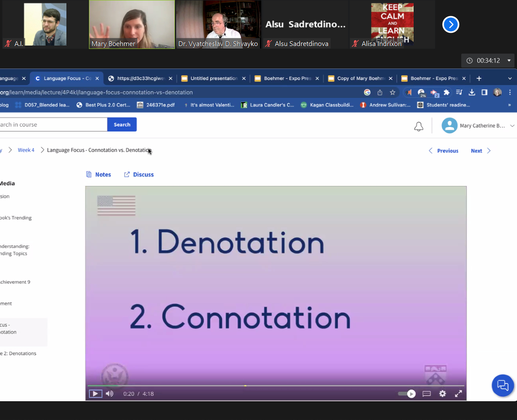Bookmark page with star icon
Viewport: 517px width, 420px height.
(393, 92)
